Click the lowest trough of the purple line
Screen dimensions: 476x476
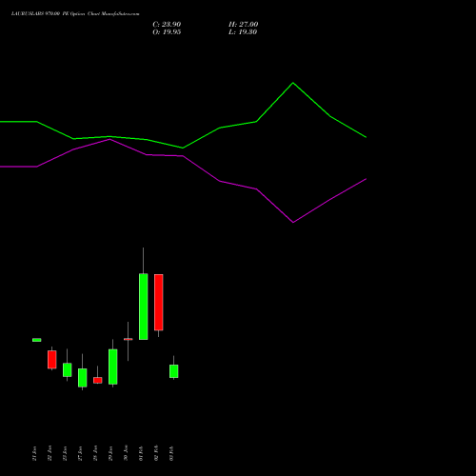293,222
